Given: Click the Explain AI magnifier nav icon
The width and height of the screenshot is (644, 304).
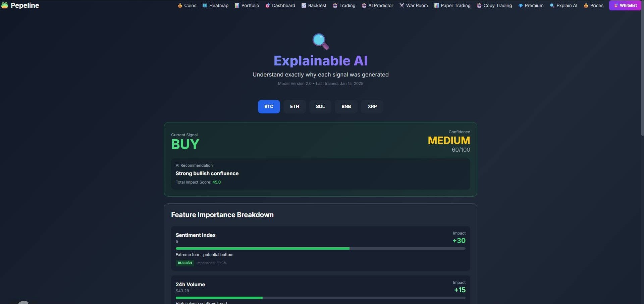Looking at the screenshot, I should click(552, 6).
